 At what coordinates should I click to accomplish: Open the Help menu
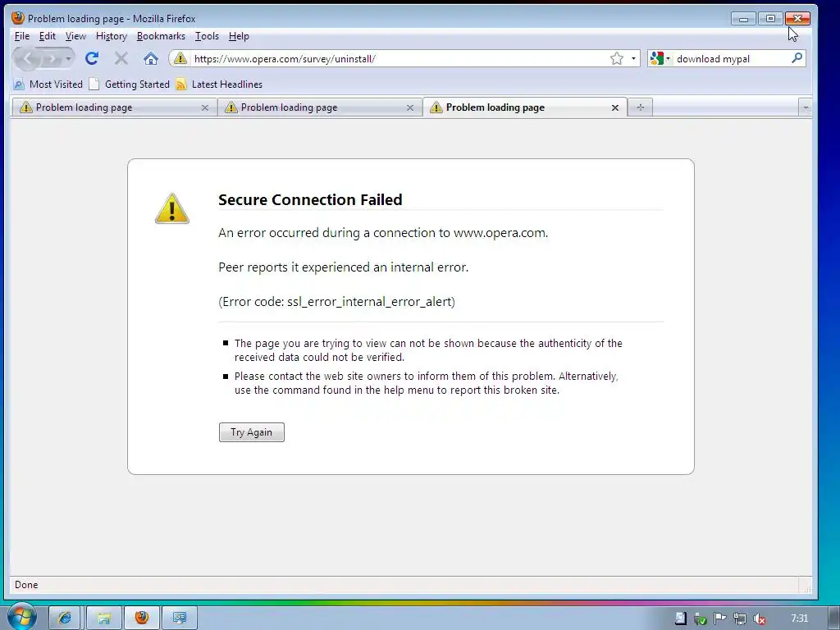[239, 36]
